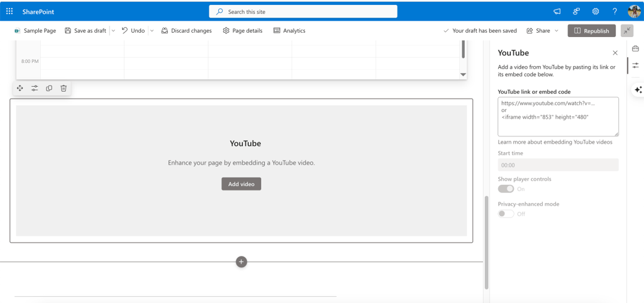Click the SharePoint home label
Image resolution: width=644 pixels, height=303 pixels.
38,12
